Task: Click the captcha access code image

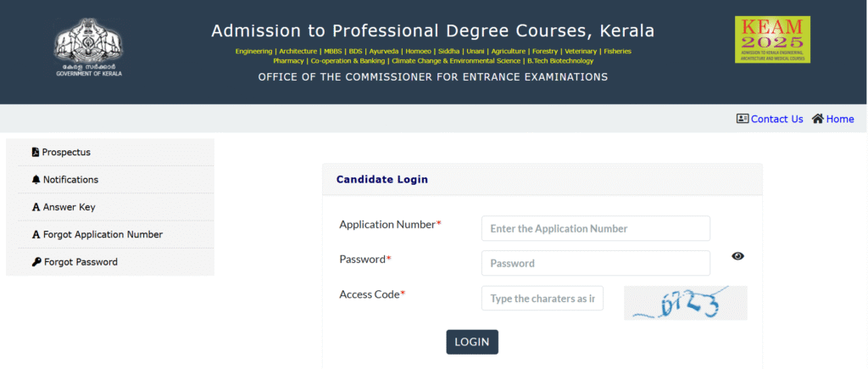Action: 685,303
